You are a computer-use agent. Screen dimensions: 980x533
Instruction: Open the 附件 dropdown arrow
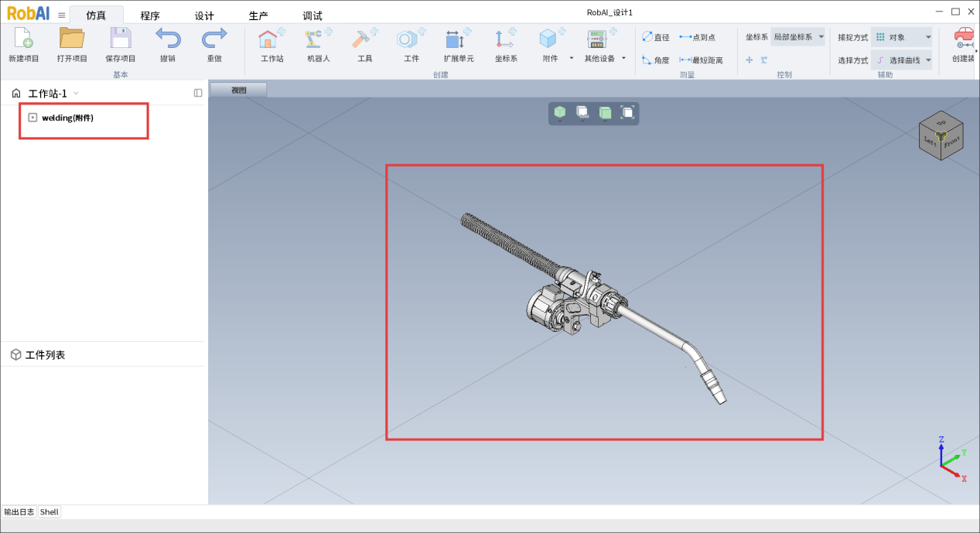(572, 58)
